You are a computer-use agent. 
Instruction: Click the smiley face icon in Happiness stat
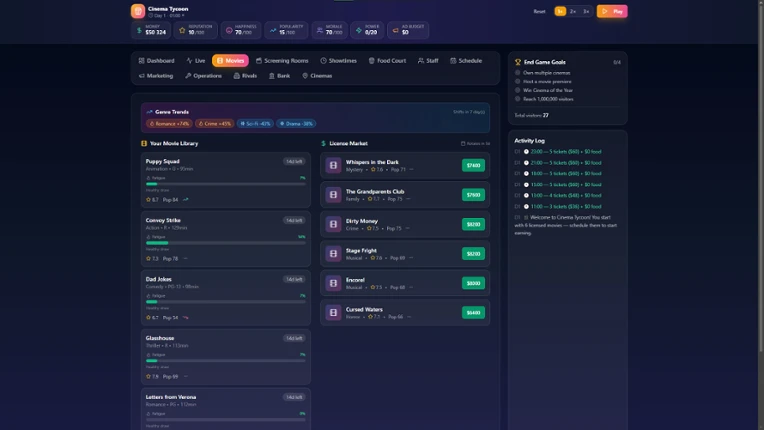coord(229,30)
